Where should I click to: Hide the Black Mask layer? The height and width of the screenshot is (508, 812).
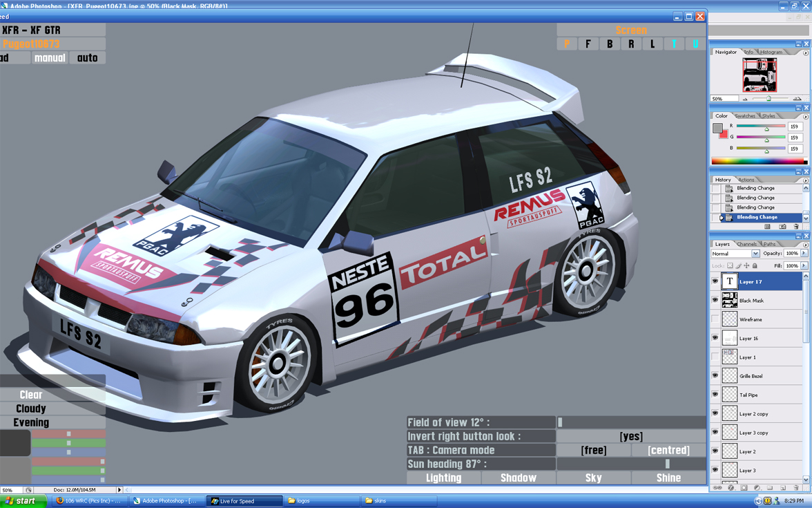click(x=715, y=300)
